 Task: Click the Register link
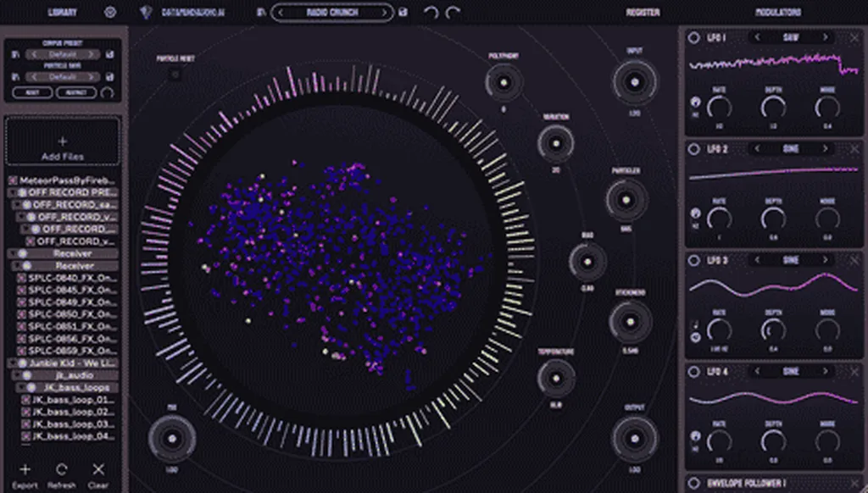643,13
